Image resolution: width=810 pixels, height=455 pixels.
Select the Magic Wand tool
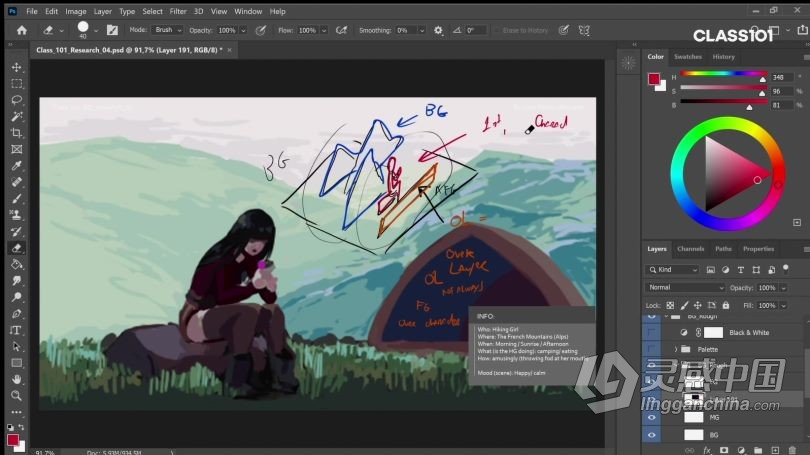tap(17, 117)
